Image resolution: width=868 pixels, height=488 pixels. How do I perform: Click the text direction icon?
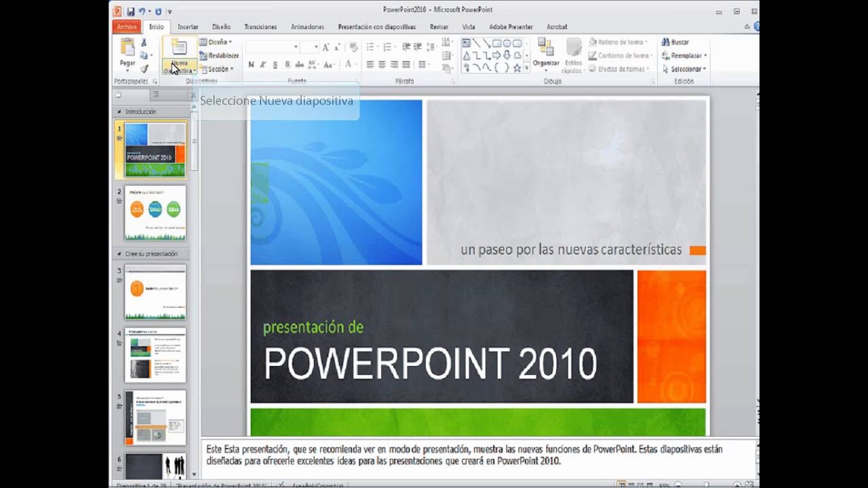447,42
